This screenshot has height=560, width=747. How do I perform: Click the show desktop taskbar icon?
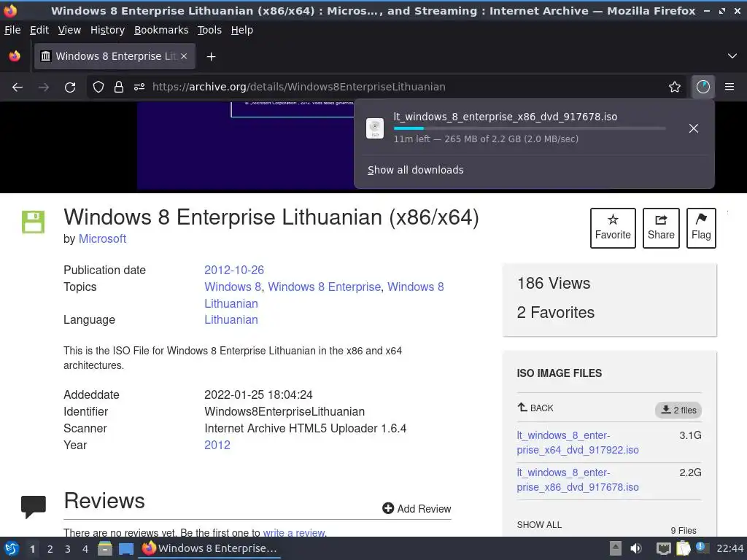coord(125,548)
